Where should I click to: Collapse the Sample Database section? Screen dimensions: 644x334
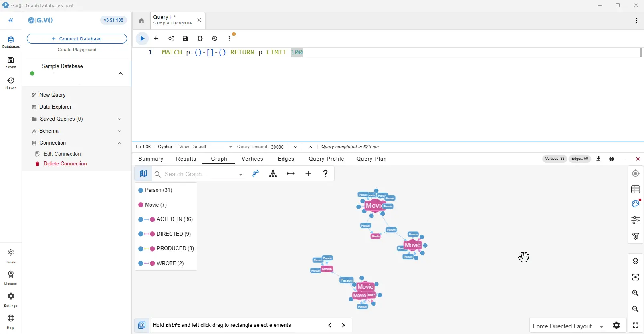click(121, 74)
